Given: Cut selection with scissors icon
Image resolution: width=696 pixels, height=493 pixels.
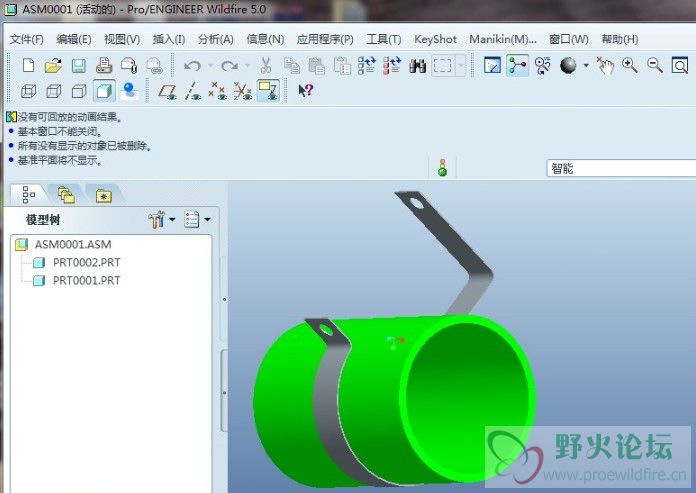Looking at the screenshot, I should point(266,66).
